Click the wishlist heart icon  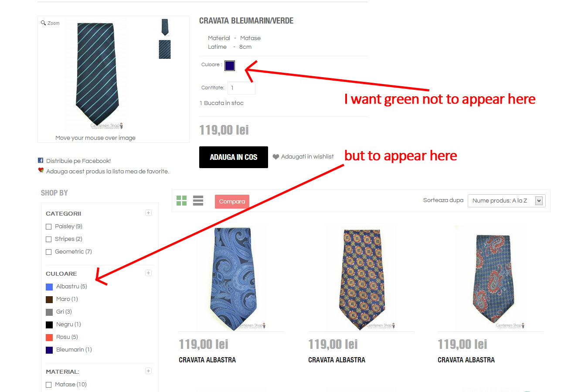[276, 157]
